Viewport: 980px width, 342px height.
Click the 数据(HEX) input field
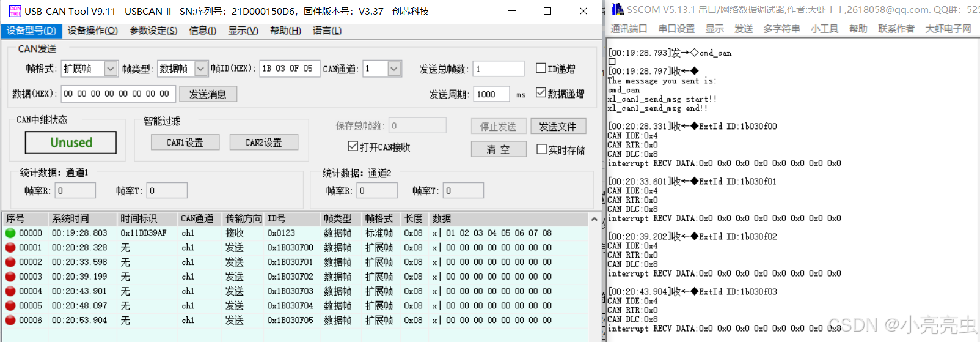pyautogui.click(x=119, y=94)
